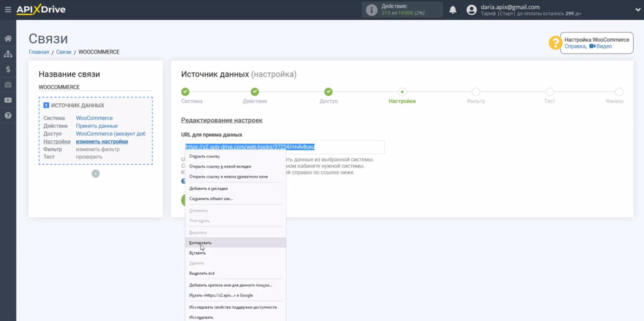Click the ИСТОЧНИК ДАННЫХ block header
This screenshot has width=644, height=321.
point(77,105)
